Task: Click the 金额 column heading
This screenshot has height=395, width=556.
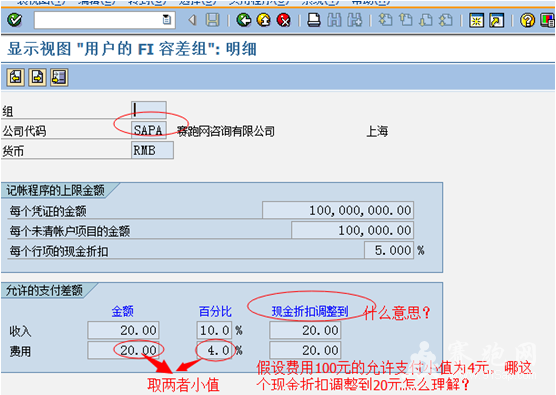Action: [123, 311]
